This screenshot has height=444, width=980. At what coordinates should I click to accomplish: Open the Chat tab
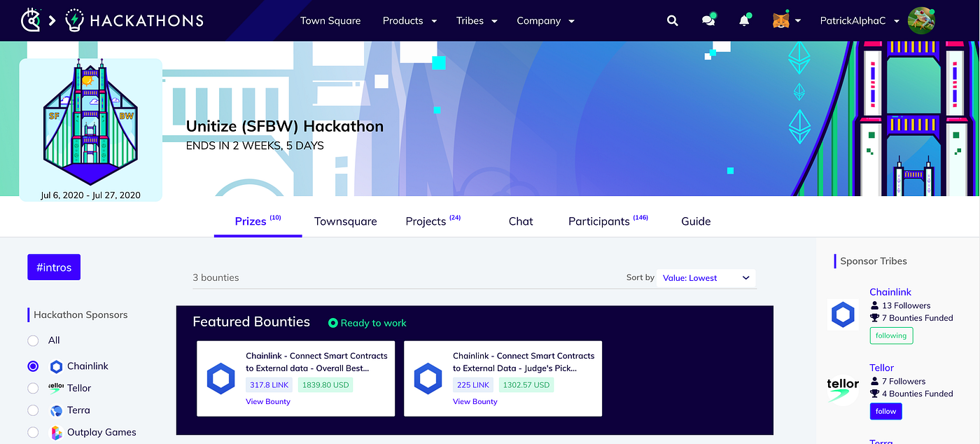521,221
